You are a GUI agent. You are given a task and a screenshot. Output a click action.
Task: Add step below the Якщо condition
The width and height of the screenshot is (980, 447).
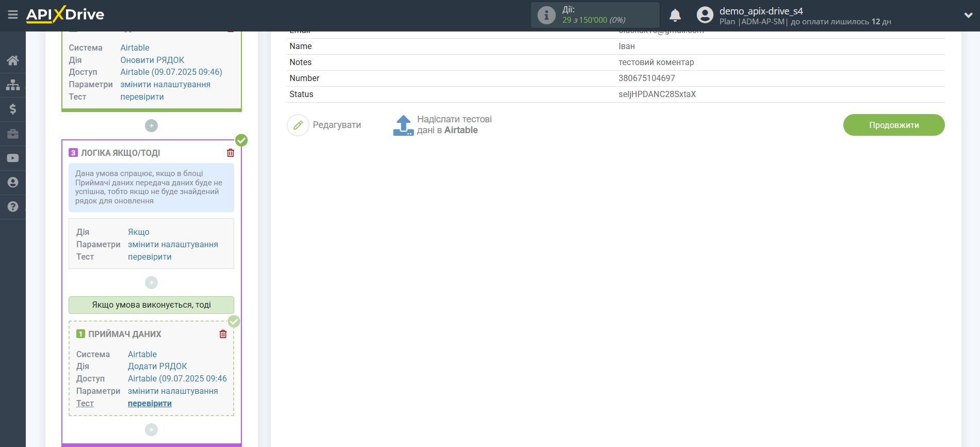(151, 282)
